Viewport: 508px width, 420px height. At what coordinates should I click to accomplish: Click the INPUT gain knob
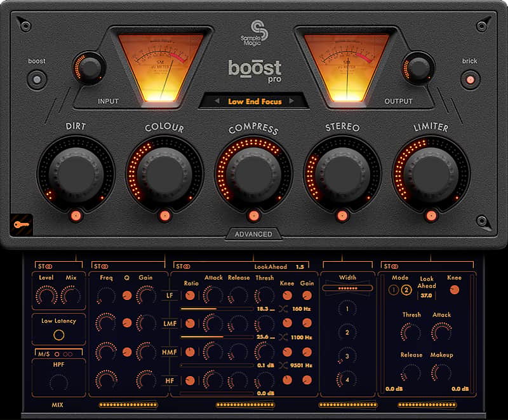[x=90, y=68]
